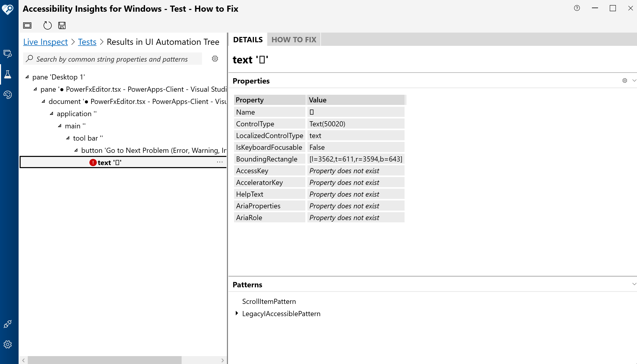Viewport: 637px width, 364px height.
Task: Open the Live Inspect breadcrumb link
Action: point(45,42)
